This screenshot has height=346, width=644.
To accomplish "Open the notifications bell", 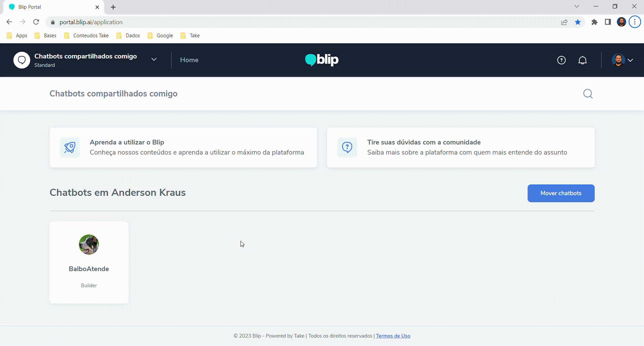I will (582, 60).
